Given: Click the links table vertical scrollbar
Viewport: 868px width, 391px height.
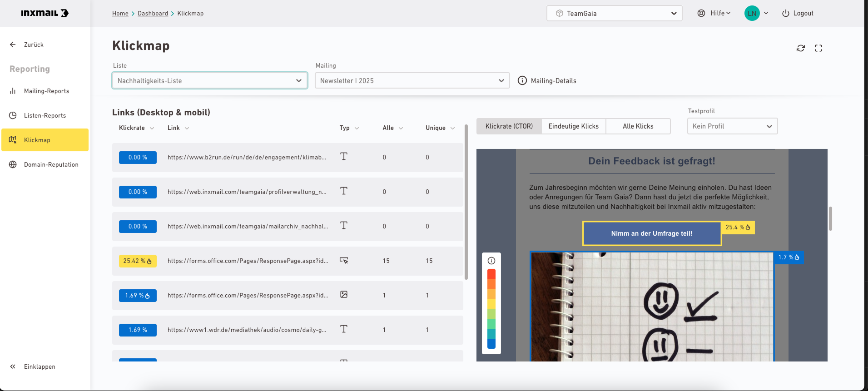Looking at the screenshot, I should (466, 202).
